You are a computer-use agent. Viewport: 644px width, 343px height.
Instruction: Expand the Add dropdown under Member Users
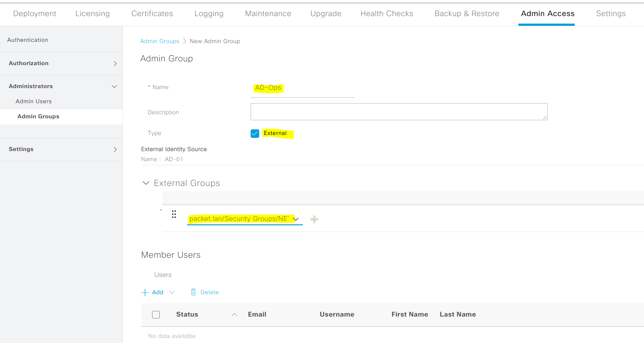[x=172, y=292]
